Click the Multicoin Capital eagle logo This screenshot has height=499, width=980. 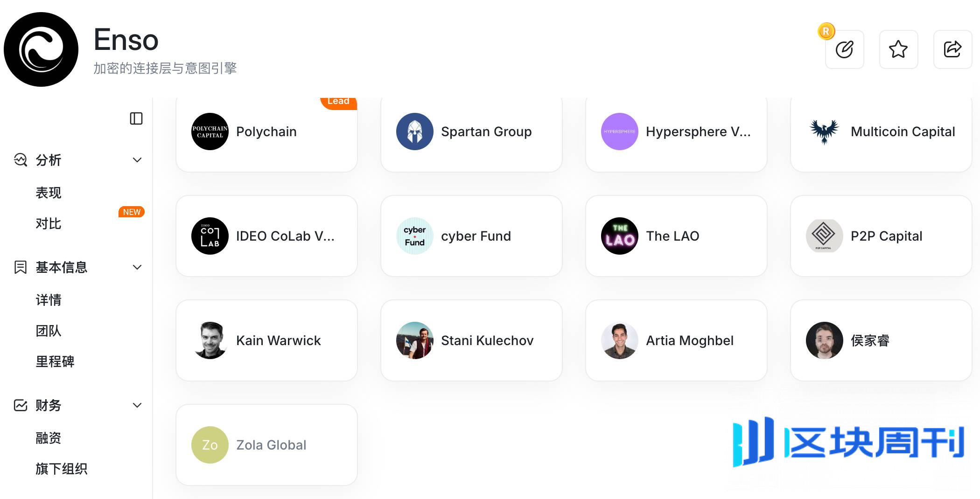coord(824,132)
